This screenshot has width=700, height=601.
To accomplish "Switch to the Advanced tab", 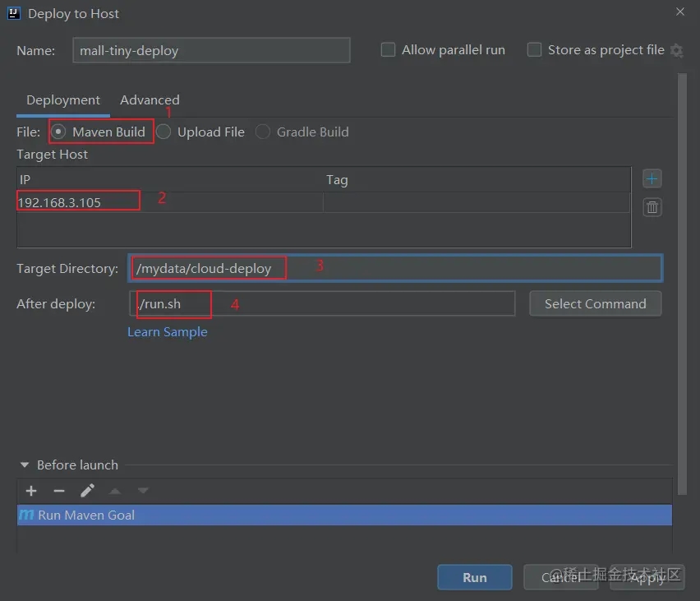I will [150, 100].
